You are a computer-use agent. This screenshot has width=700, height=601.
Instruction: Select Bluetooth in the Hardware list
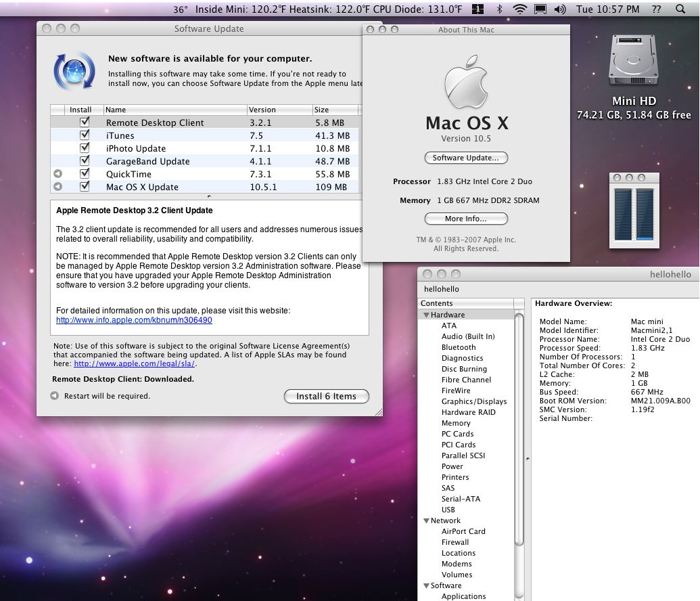click(x=459, y=347)
